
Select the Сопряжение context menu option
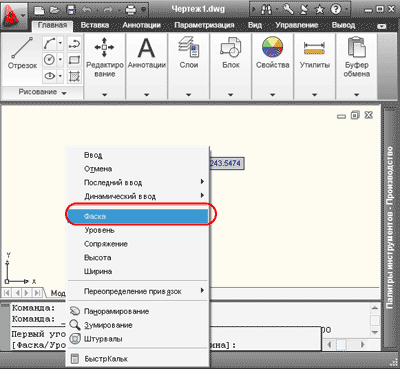pyautogui.click(x=138, y=244)
